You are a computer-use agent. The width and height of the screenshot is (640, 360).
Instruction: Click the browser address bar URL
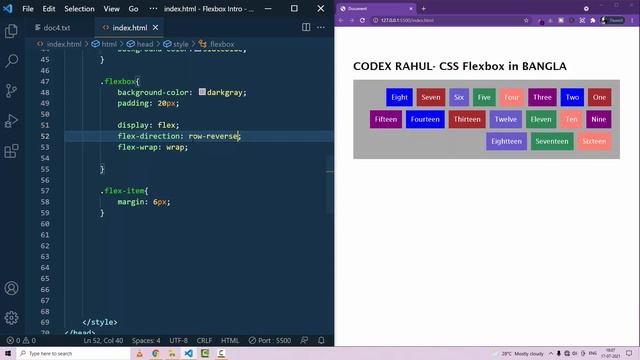(x=407, y=20)
